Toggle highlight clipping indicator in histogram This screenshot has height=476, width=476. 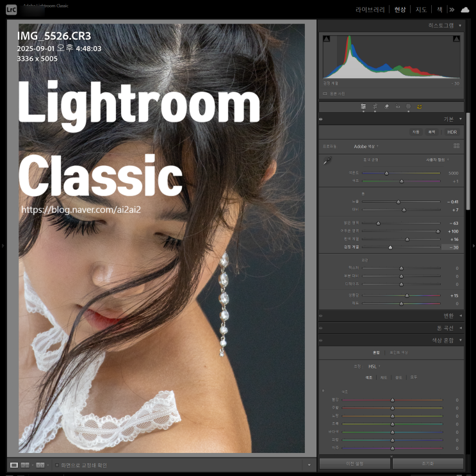coord(456,38)
